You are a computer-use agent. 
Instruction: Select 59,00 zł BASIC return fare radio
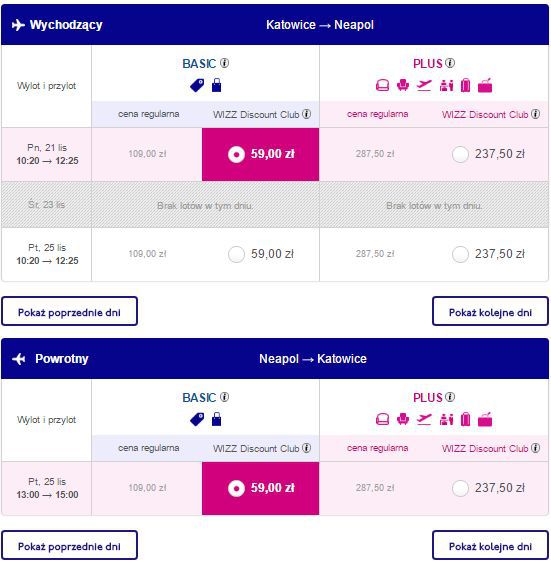click(236, 488)
